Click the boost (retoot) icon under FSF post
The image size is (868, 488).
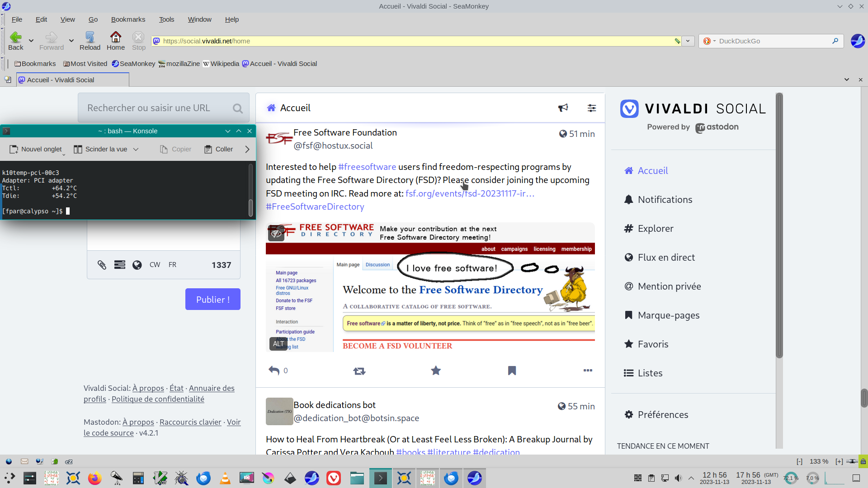coord(359,371)
